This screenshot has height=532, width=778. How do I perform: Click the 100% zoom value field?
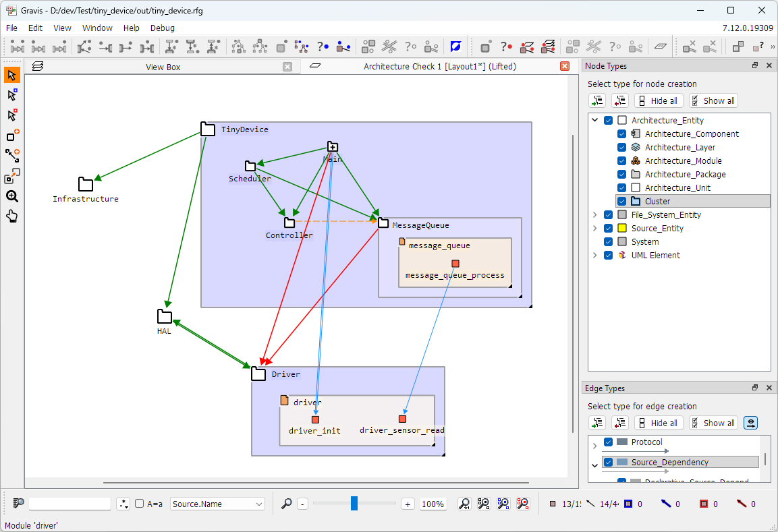tap(433, 504)
